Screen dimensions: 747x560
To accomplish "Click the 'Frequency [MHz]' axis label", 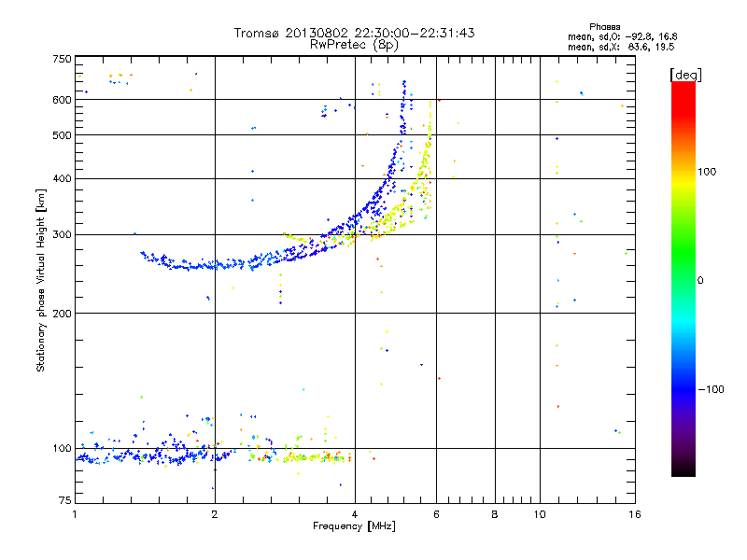I will coord(354,526).
